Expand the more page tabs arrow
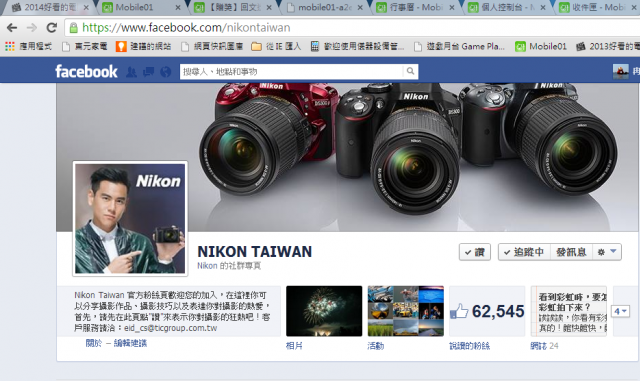 620,312
